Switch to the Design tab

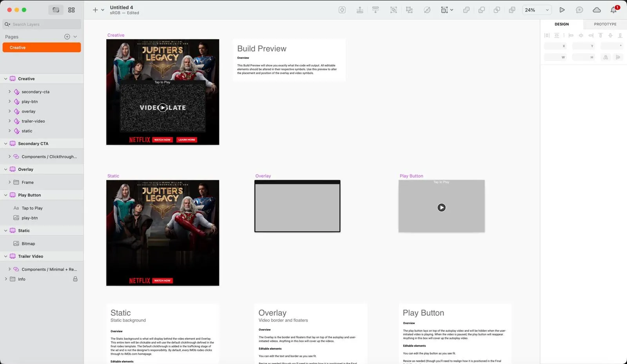(x=562, y=24)
